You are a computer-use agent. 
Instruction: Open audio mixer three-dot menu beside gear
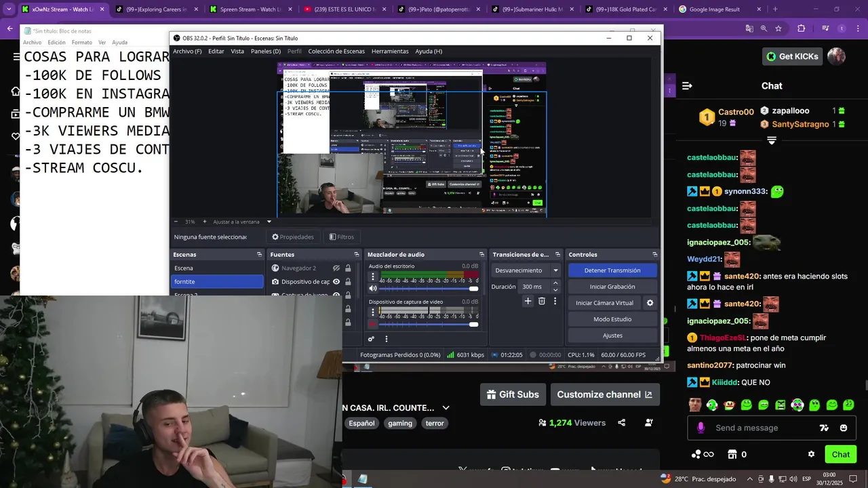click(x=387, y=339)
